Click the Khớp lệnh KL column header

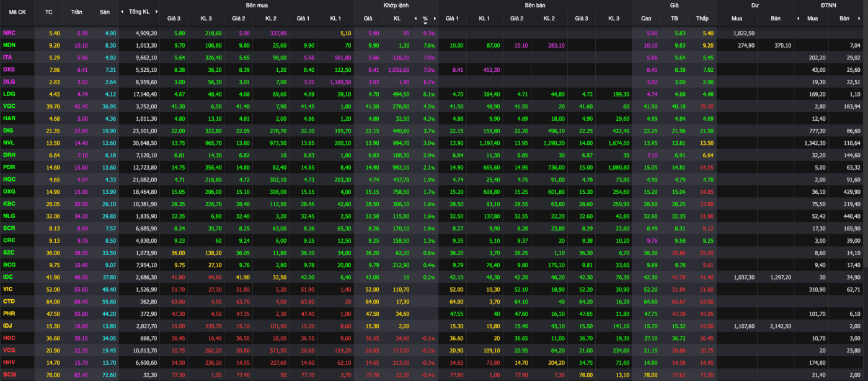397,19
